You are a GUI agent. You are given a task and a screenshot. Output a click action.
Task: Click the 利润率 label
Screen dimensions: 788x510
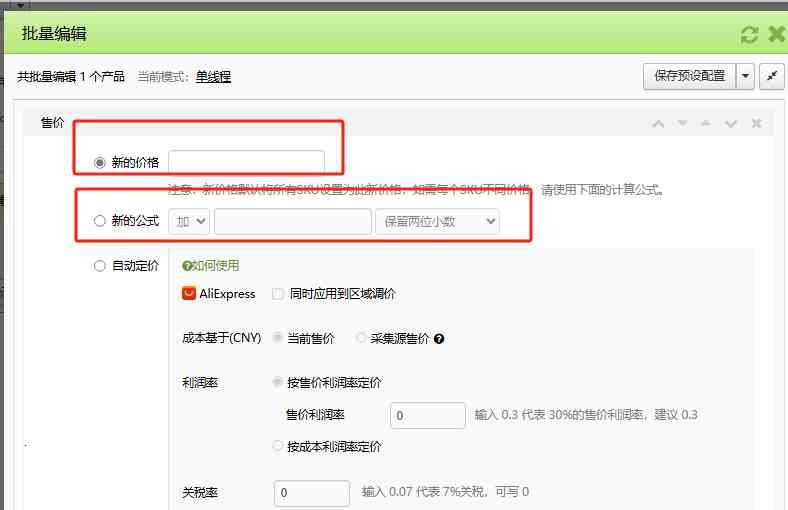(200, 383)
